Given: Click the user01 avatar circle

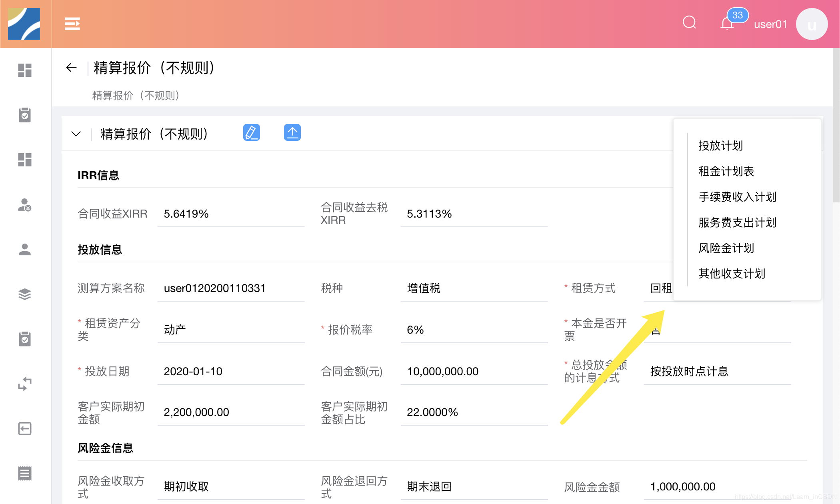Looking at the screenshot, I should pos(811,24).
